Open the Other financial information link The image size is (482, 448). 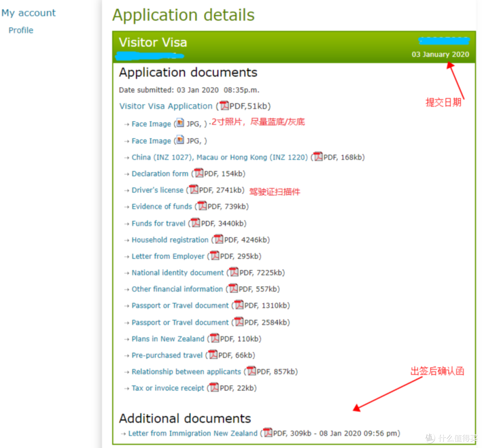tap(177, 289)
